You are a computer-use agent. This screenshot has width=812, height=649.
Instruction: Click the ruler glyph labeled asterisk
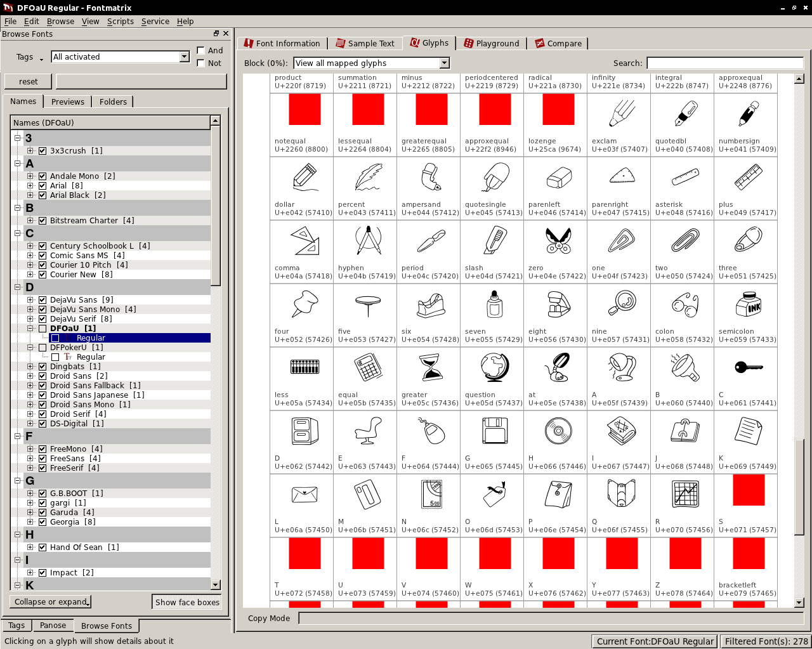pos(685,177)
